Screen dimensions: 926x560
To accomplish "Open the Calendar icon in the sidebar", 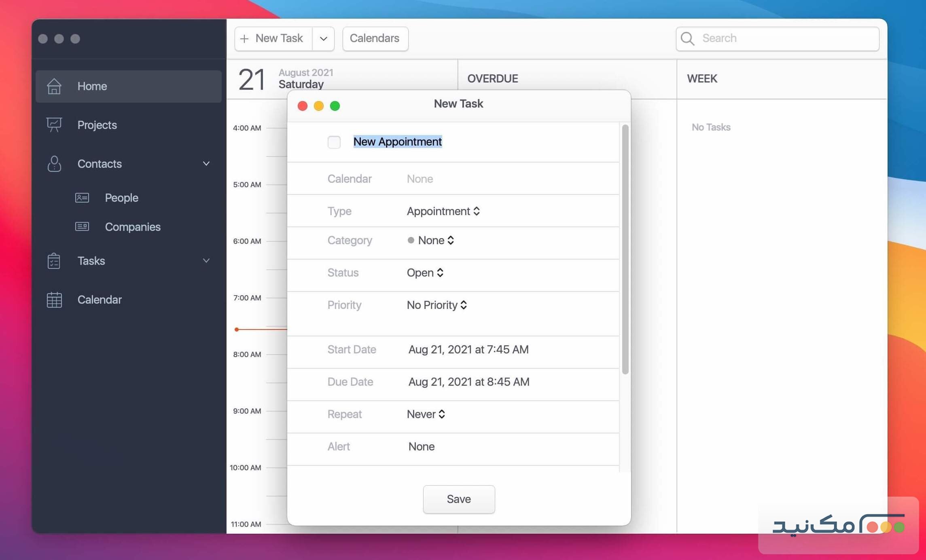I will (54, 300).
